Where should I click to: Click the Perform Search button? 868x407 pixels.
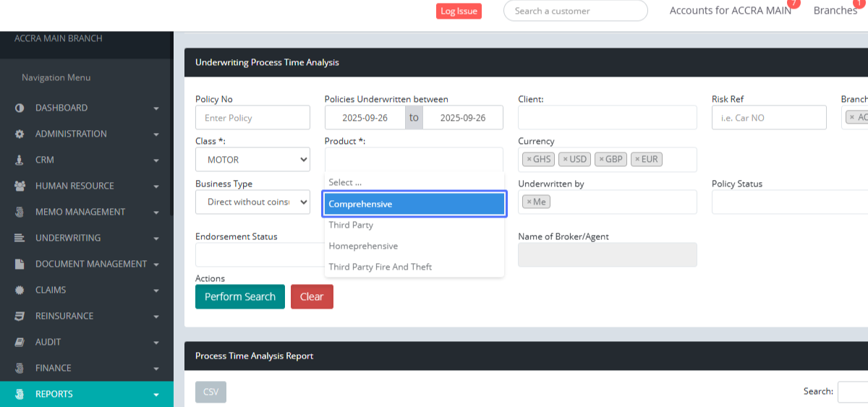(239, 296)
